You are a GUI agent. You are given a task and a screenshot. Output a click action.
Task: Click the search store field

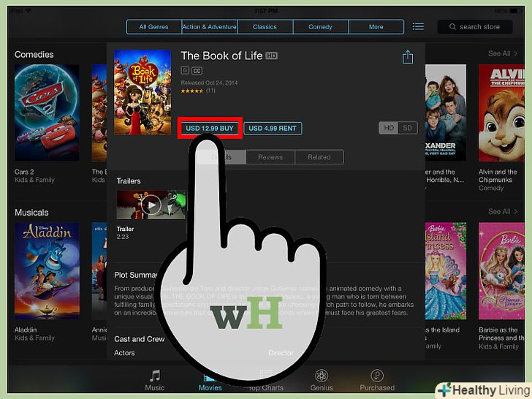pyautogui.click(x=475, y=27)
